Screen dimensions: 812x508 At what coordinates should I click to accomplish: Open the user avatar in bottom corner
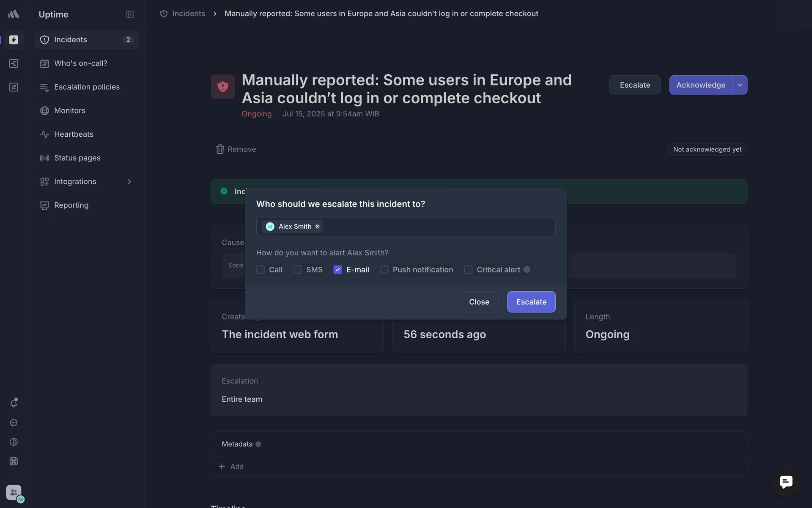[x=14, y=493]
